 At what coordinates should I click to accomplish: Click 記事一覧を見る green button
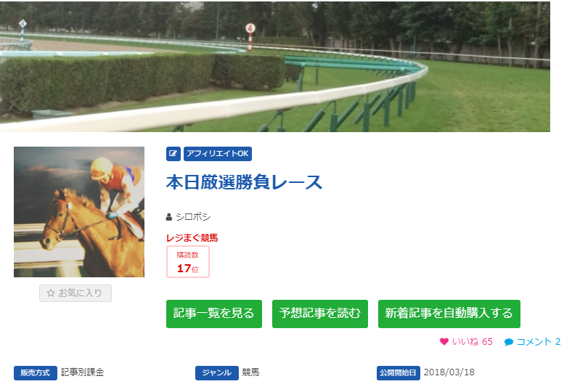(214, 314)
